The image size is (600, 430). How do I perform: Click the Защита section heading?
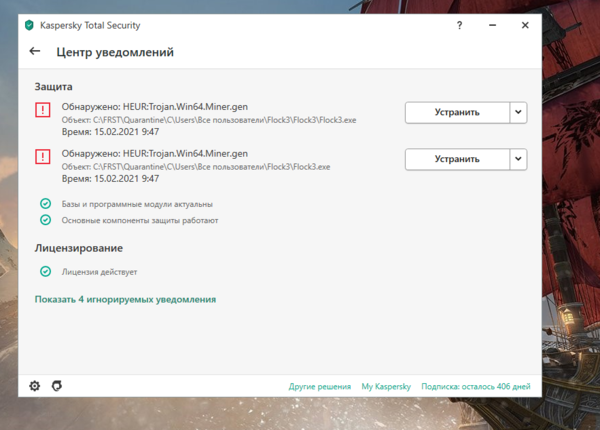pyautogui.click(x=54, y=86)
